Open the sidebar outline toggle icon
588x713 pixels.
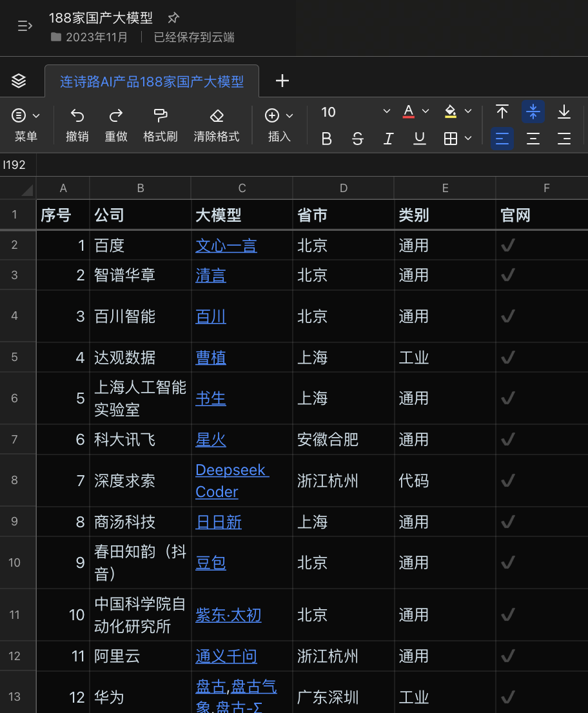(x=24, y=26)
